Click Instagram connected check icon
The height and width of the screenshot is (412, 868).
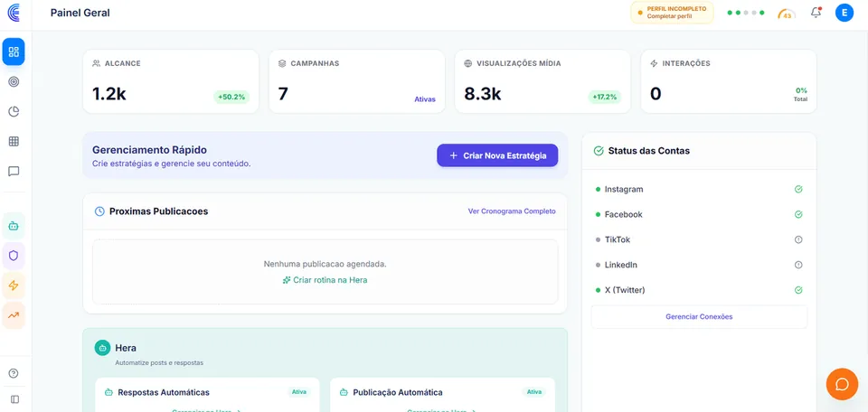pyautogui.click(x=798, y=189)
